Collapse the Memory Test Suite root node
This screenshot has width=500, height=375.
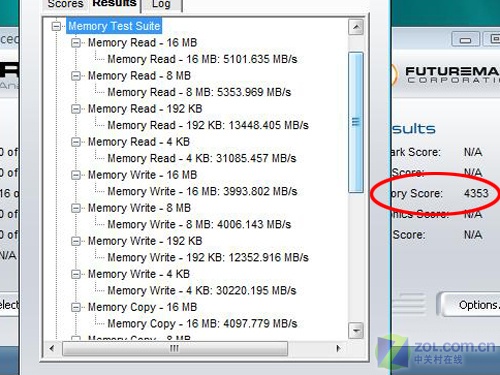(x=57, y=26)
